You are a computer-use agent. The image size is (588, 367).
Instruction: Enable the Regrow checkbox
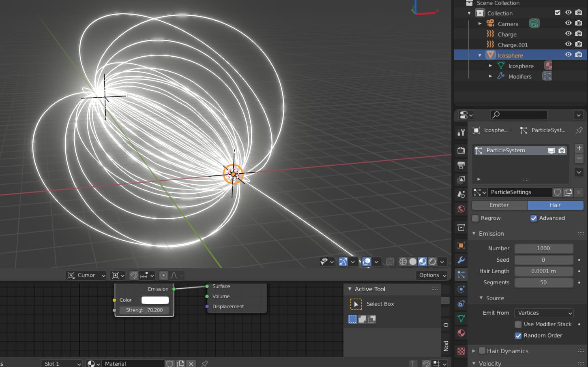(x=476, y=218)
